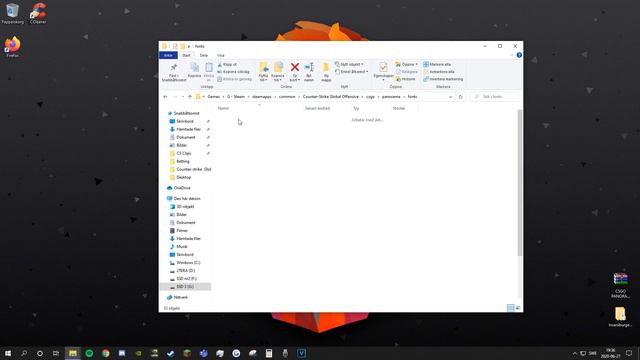The width and height of the screenshot is (640, 360).
Task: Click 'steamapps' in the address path
Action: [262, 97]
